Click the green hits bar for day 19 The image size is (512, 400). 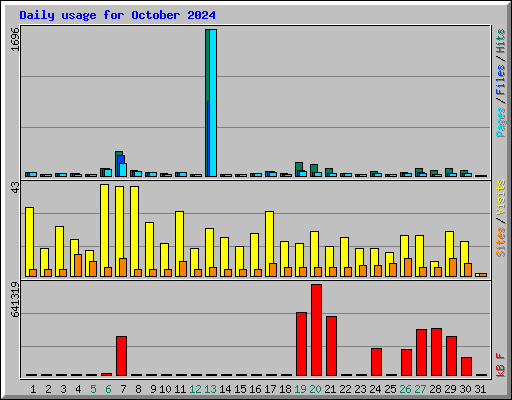[299, 166]
